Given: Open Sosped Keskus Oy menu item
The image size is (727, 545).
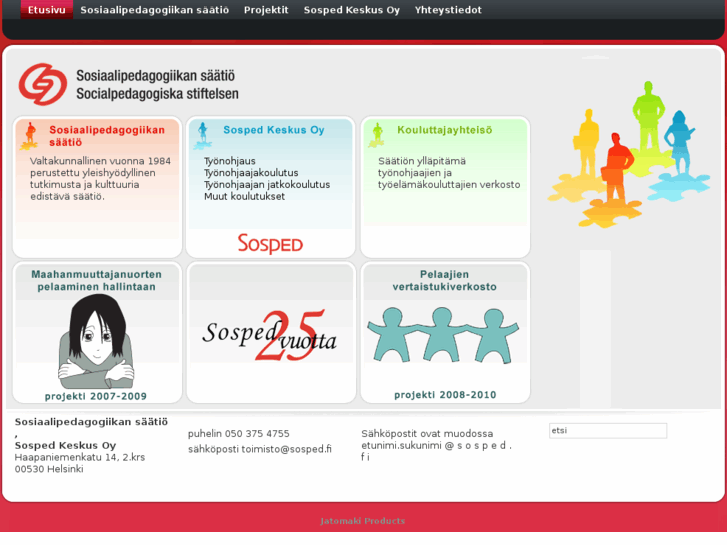Looking at the screenshot, I should point(351,10).
